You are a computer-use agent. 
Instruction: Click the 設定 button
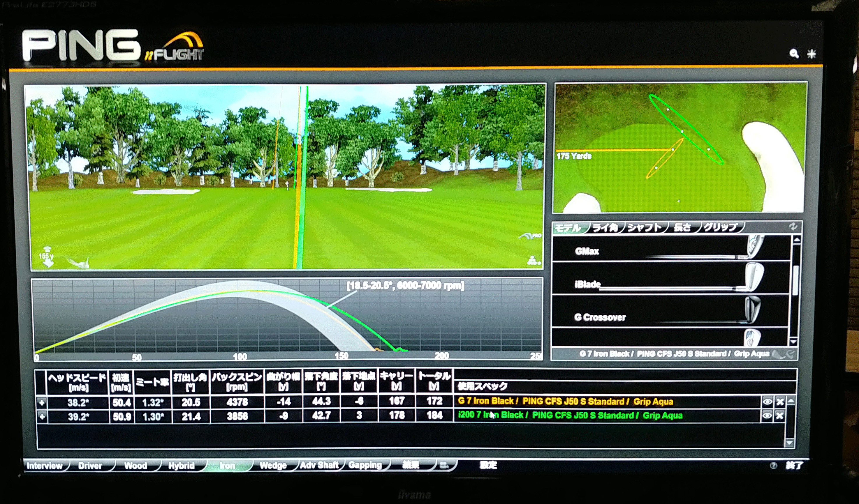[488, 465]
